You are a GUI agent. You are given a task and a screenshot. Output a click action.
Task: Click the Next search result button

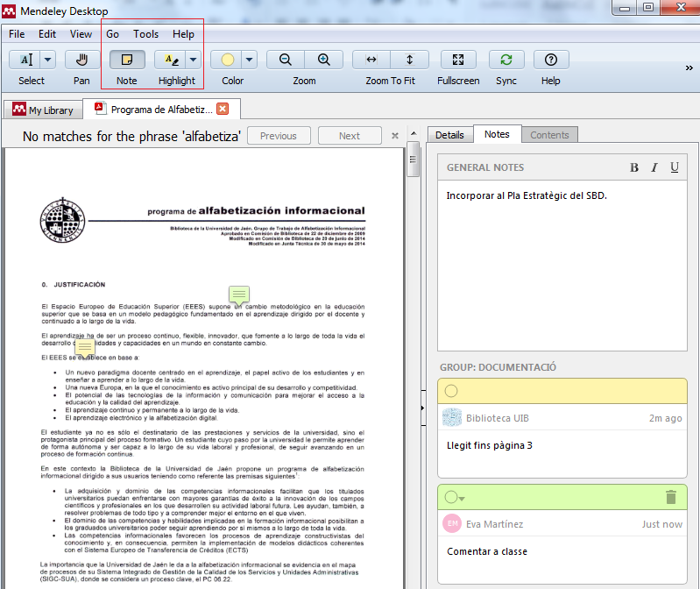tap(350, 136)
